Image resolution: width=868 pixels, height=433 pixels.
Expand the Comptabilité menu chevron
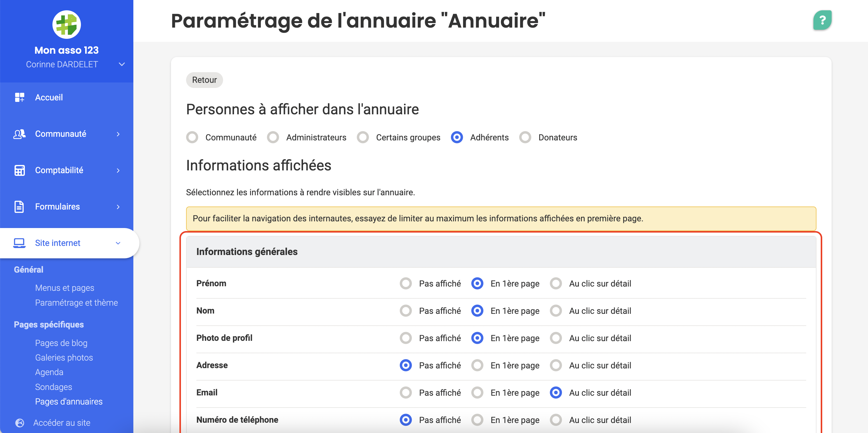click(x=118, y=170)
